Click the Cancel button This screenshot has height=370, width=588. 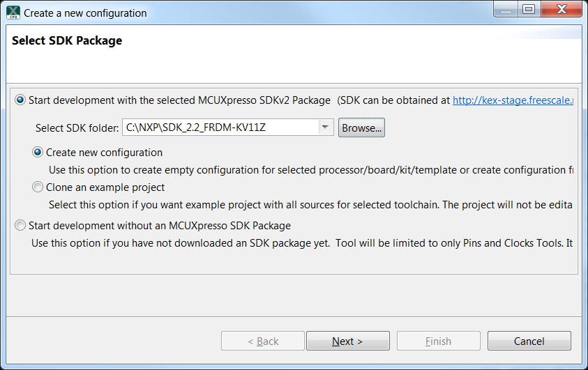coord(529,341)
